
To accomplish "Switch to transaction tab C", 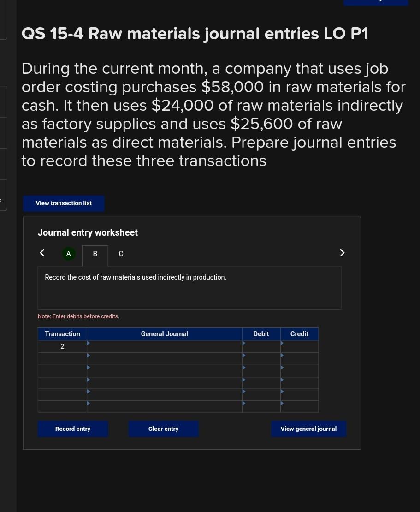I will [x=121, y=254].
